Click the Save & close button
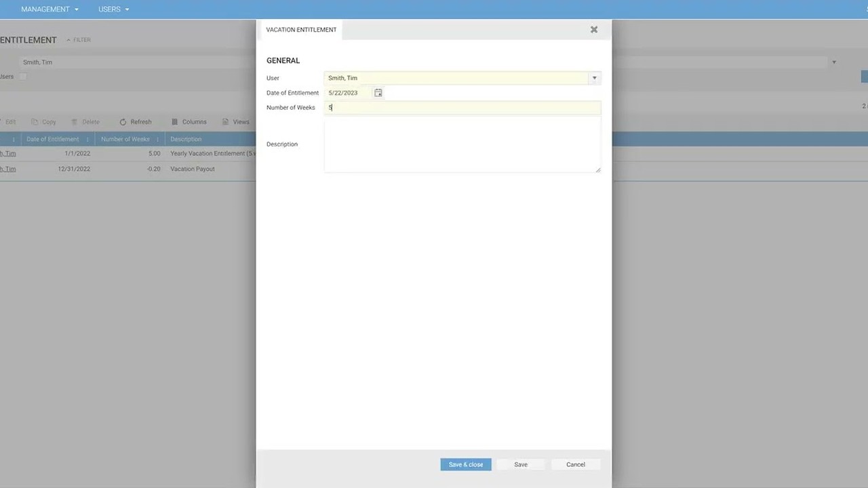This screenshot has height=488, width=868. tap(466, 464)
